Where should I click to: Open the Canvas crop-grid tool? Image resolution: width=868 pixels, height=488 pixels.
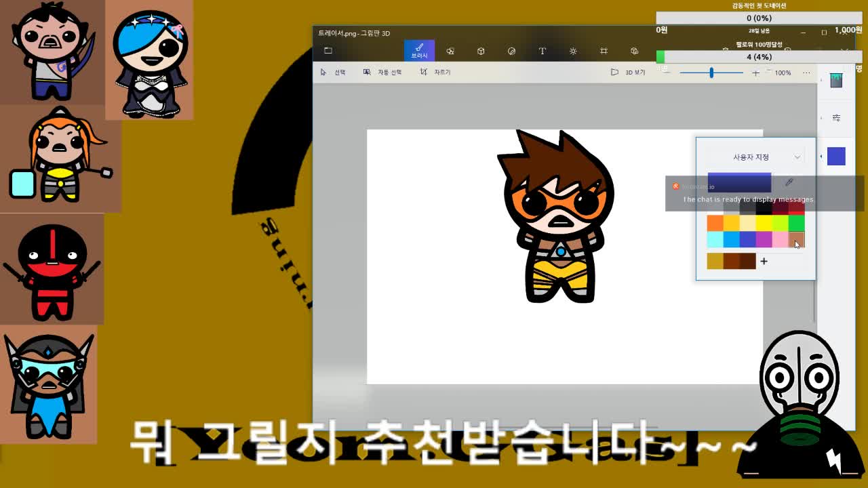604,51
